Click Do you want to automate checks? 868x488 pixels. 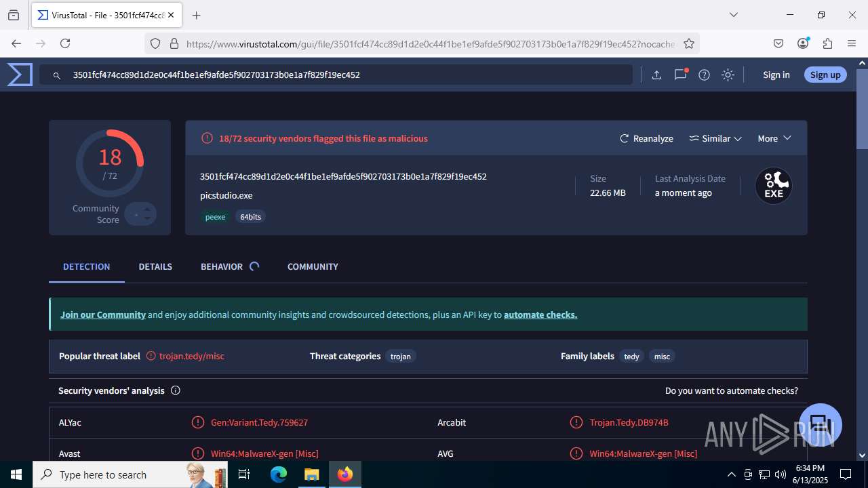coord(732,390)
